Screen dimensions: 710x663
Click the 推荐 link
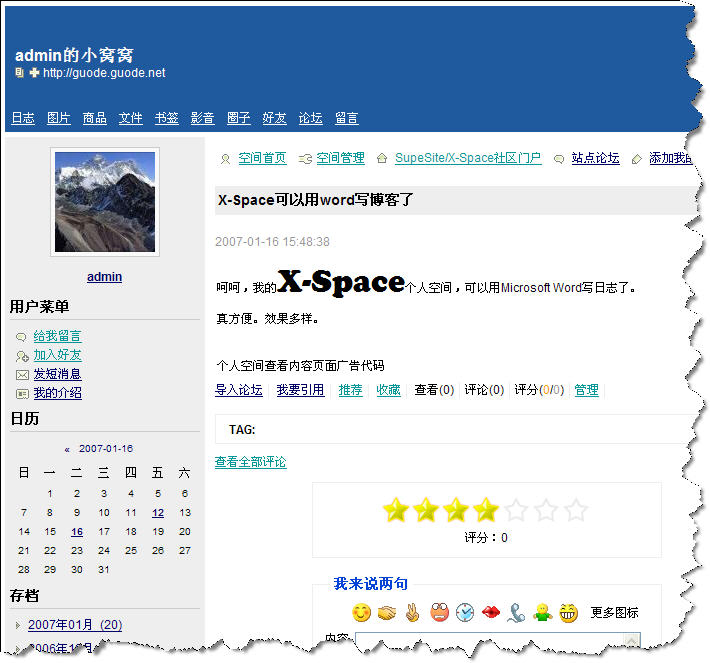pos(350,390)
